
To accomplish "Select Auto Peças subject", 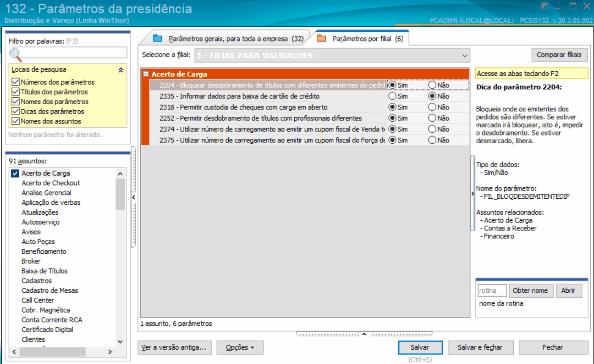I will (38, 241).
